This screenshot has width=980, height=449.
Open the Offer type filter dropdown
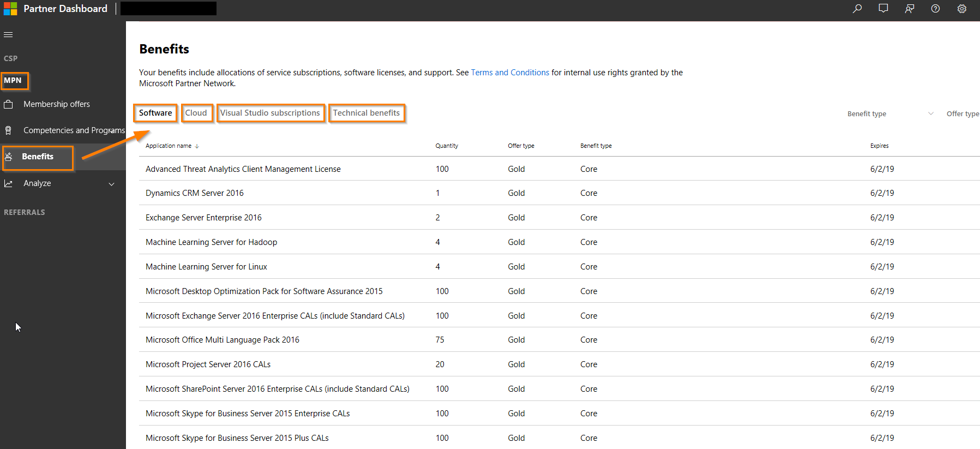click(x=963, y=113)
